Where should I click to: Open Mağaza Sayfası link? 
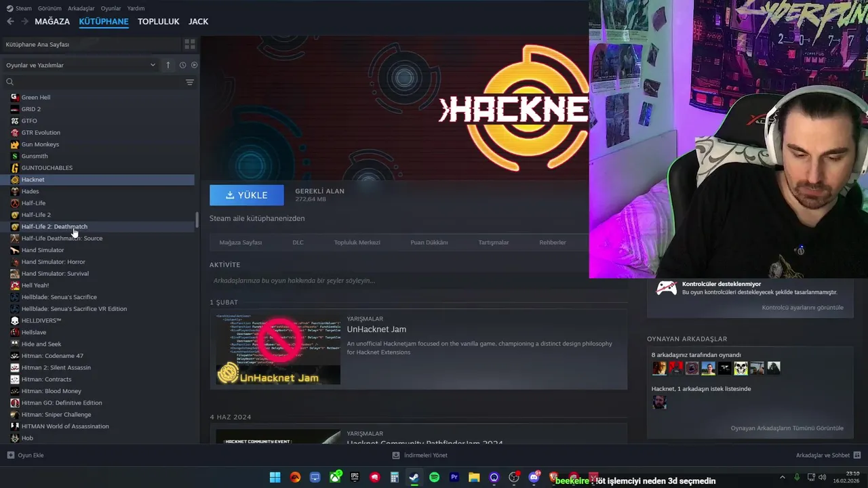coord(240,242)
